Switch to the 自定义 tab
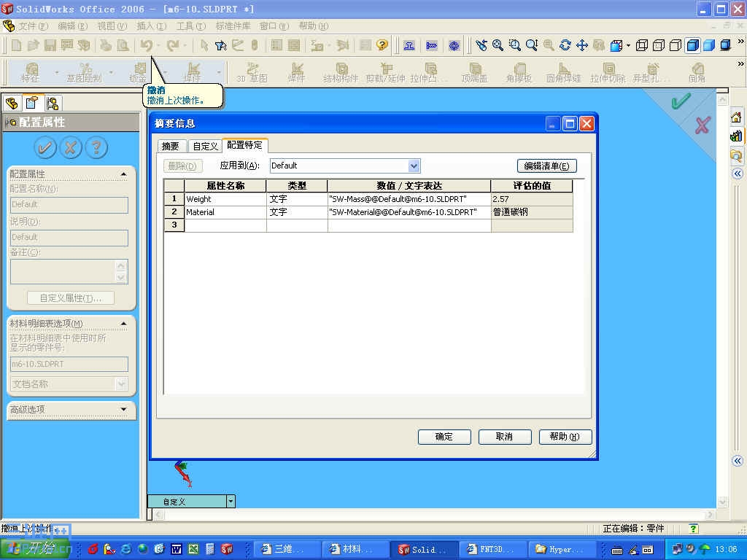 (x=205, y=146)
